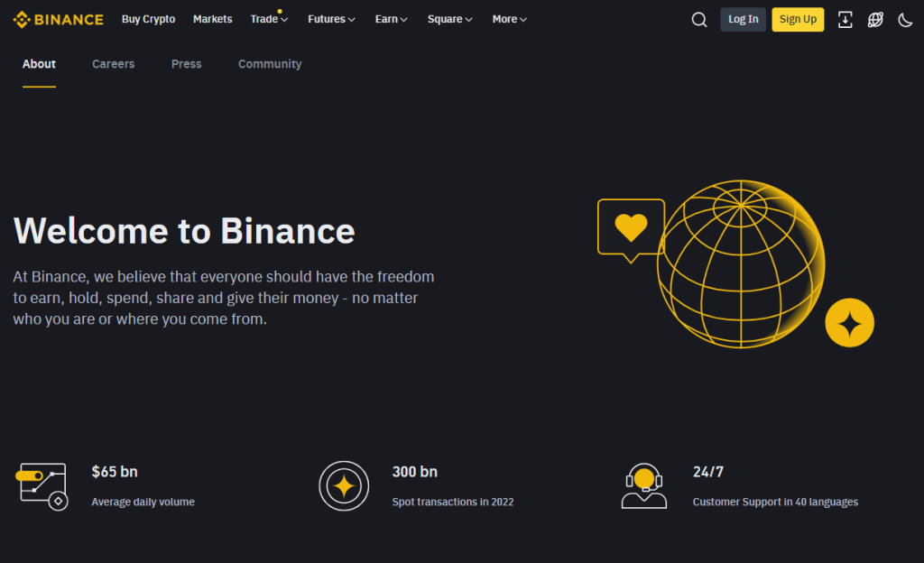Screen dimensions: 924x563
Task: Click the Sign Up button
Action: point(798,19)
